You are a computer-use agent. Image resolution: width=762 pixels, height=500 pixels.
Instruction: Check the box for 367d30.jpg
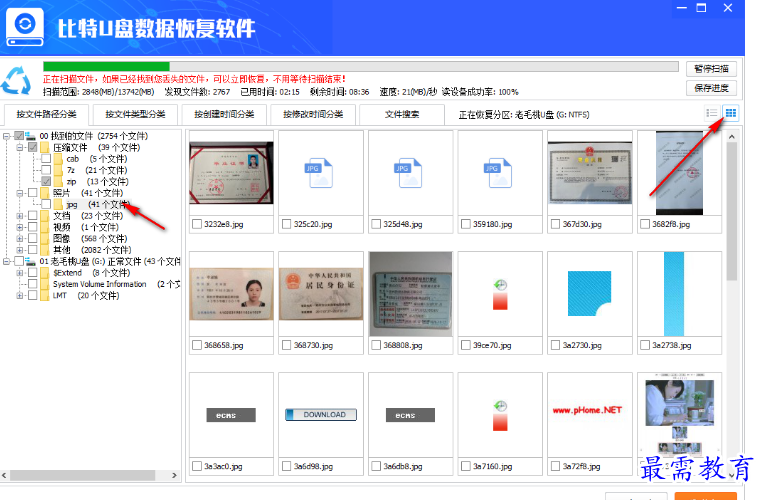pyautogui.click(x=555, y=224)
